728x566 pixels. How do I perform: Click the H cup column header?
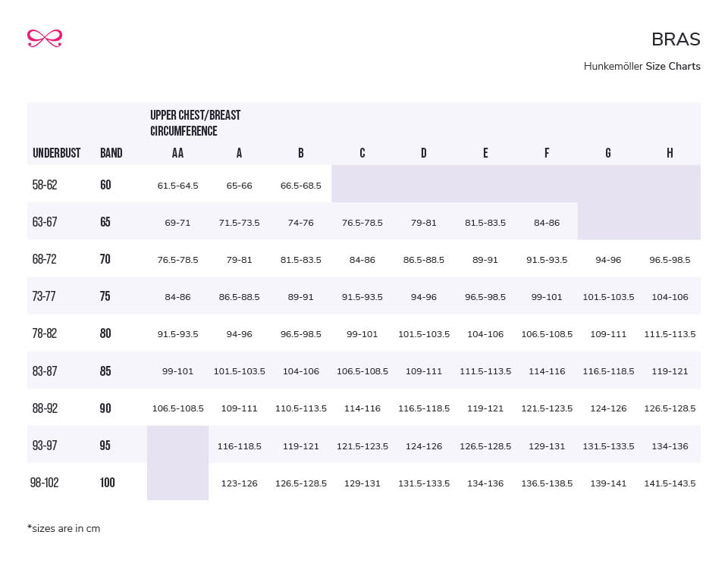coord(670,153)
